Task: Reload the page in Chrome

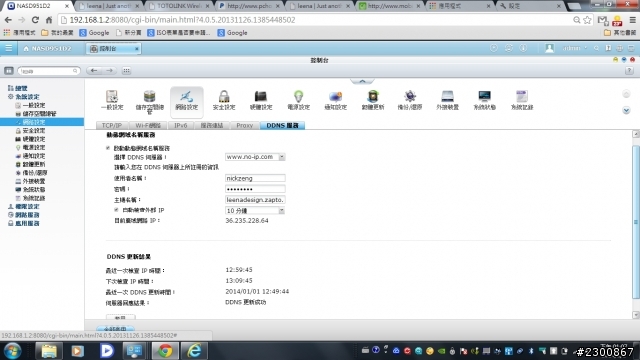Action: (x=35, y=20)
